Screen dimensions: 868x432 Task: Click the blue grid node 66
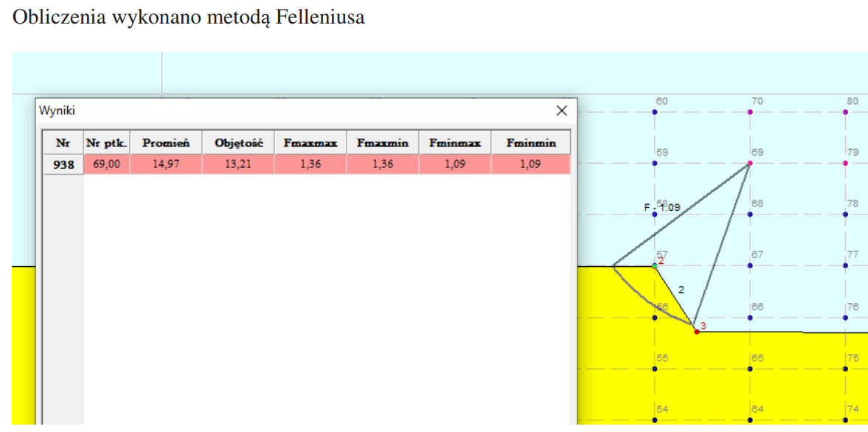click(x=749, y=317)
